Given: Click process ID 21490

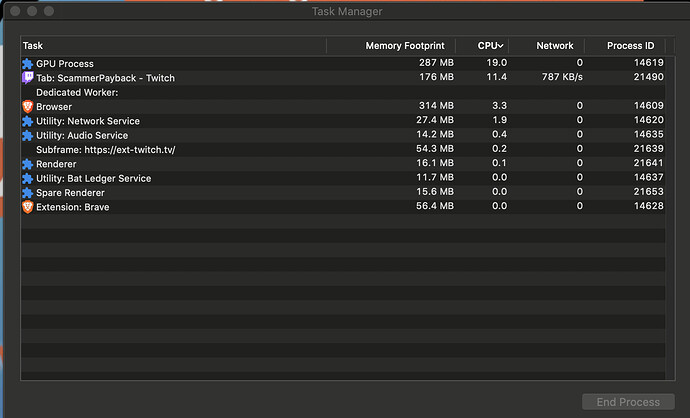Looking at the screenshot, I should pyautogui.click(x=648, y=77).
